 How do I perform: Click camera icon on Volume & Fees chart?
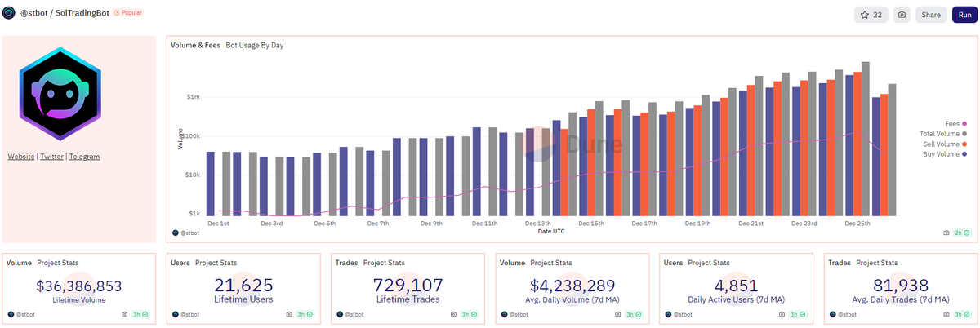coord(947,233)
